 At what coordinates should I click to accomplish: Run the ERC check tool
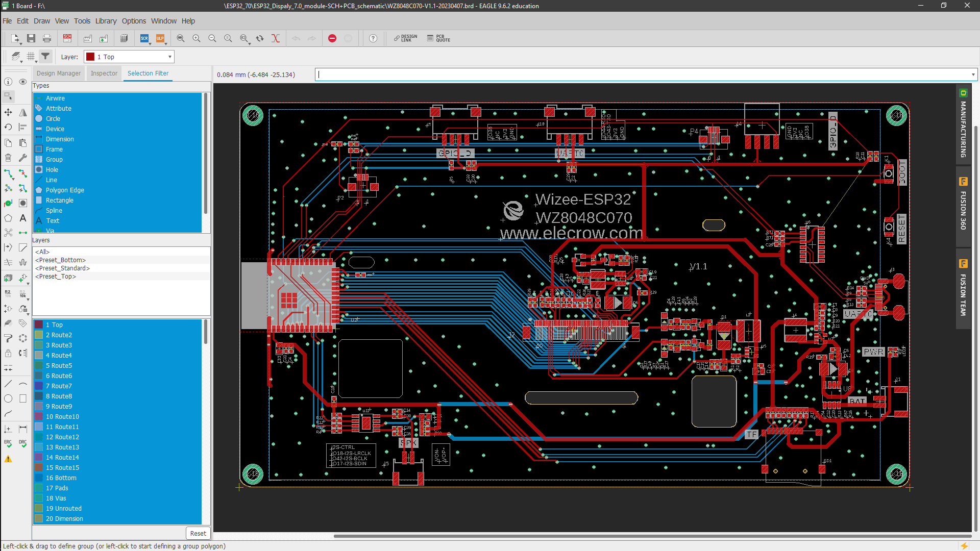(x=8, y=443)
